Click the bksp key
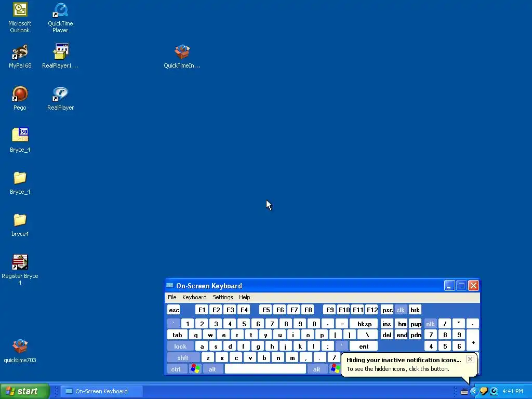 coord(364,324)
